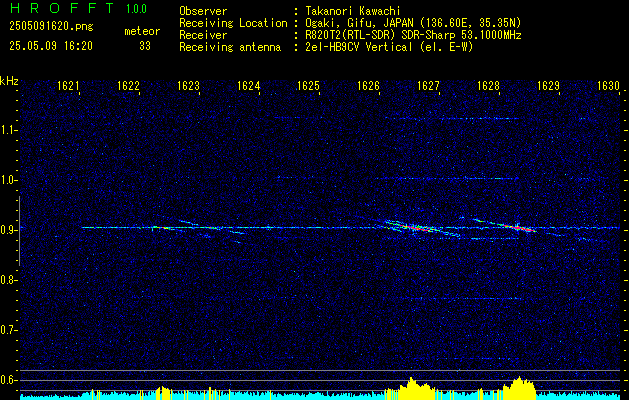The image size is (629, 400).
Task: Click the meteor count 33
Action: pos(145,46)
